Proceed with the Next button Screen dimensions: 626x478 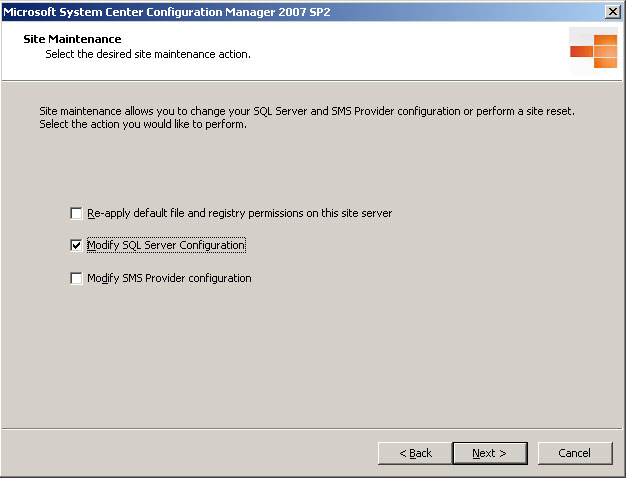pyautogui.click(x=490, y=453)
